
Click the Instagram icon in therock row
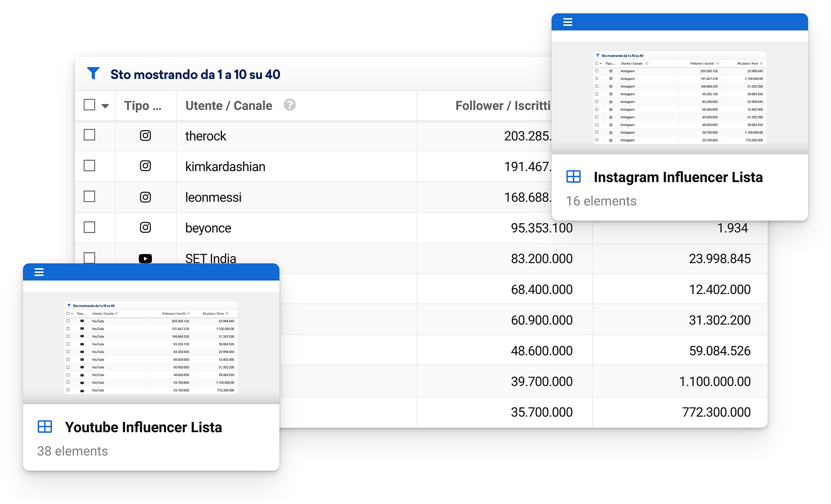tap(145, 136)
